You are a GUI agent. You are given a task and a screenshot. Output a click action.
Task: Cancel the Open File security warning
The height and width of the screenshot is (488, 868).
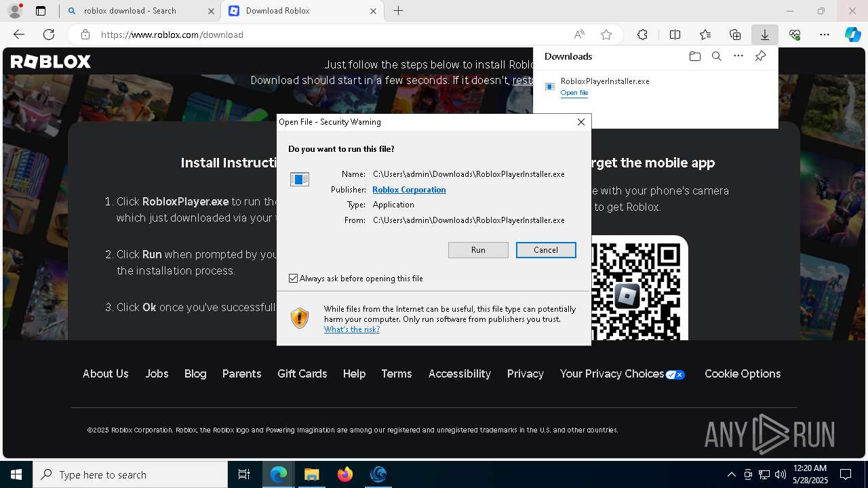click(546, 250)
